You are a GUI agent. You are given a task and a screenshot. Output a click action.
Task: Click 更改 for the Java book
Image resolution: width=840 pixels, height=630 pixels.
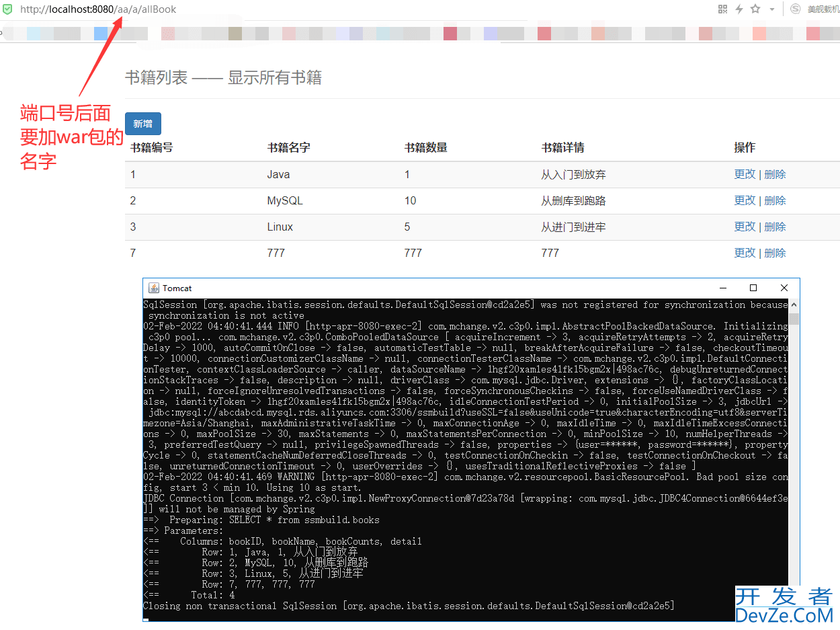745,174
